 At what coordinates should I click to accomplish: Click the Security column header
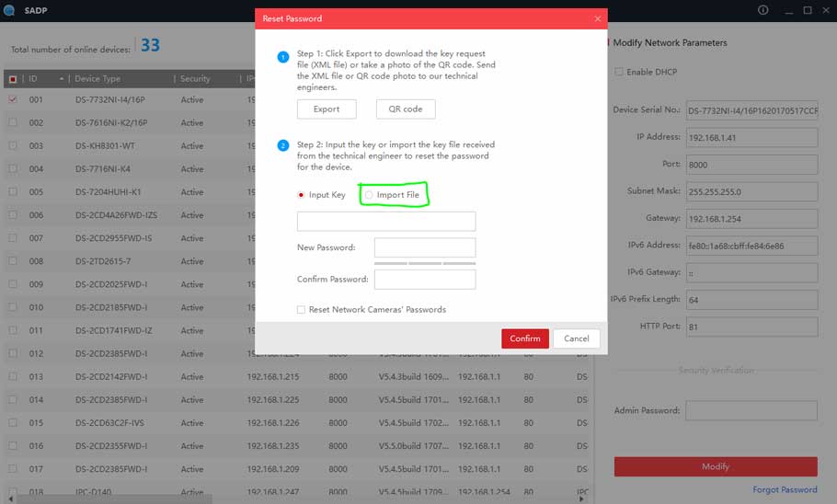coord(195,79)
